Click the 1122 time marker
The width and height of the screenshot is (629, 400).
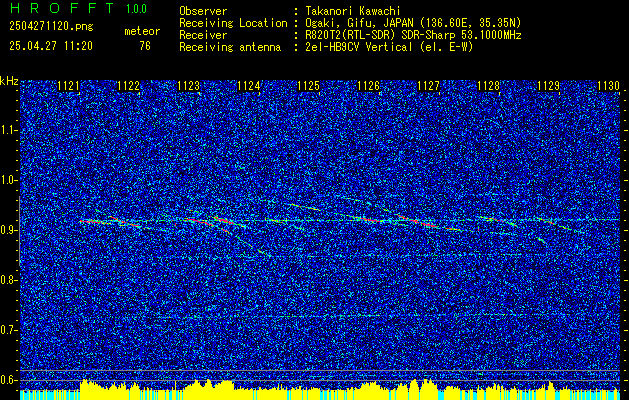coord(128,86)
